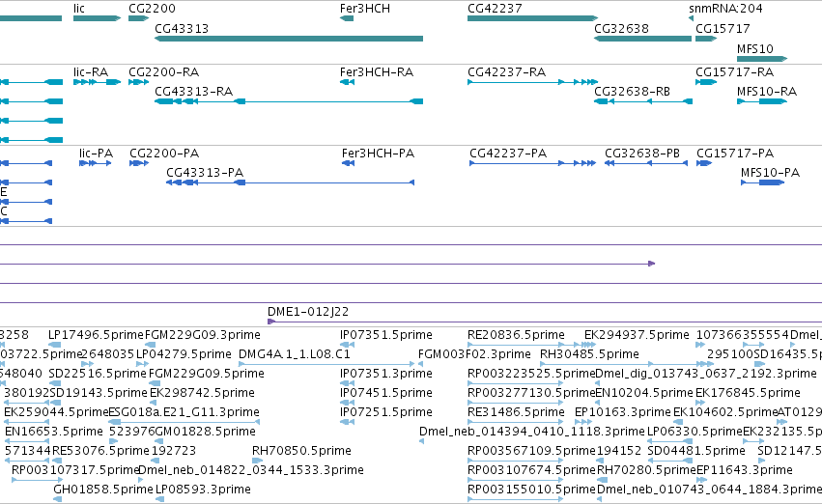Screen dimensions: 822x504
Task: Select the CG2200 gene label
Action: pyautogui.click(x=152, y=9)
